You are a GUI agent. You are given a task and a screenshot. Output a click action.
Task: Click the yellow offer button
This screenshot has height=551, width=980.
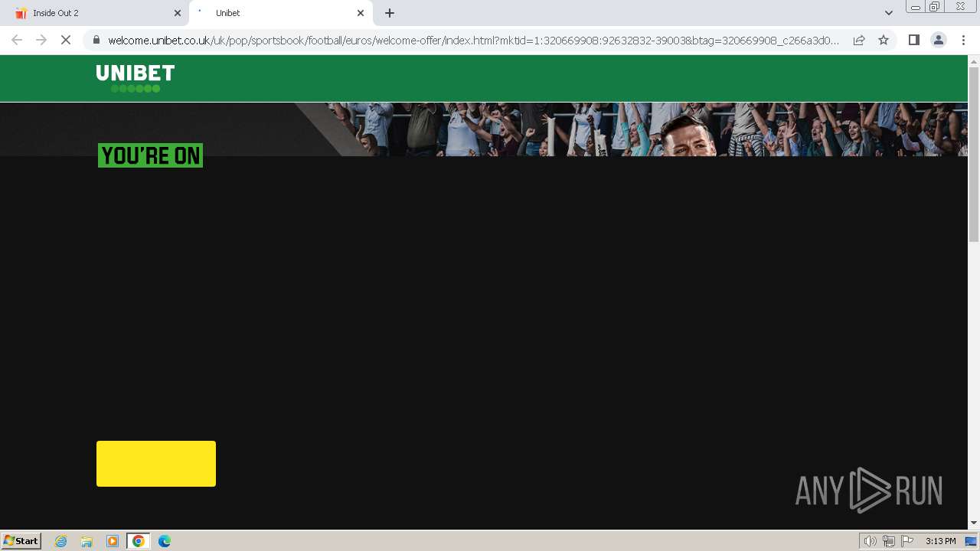coord(156,464)
